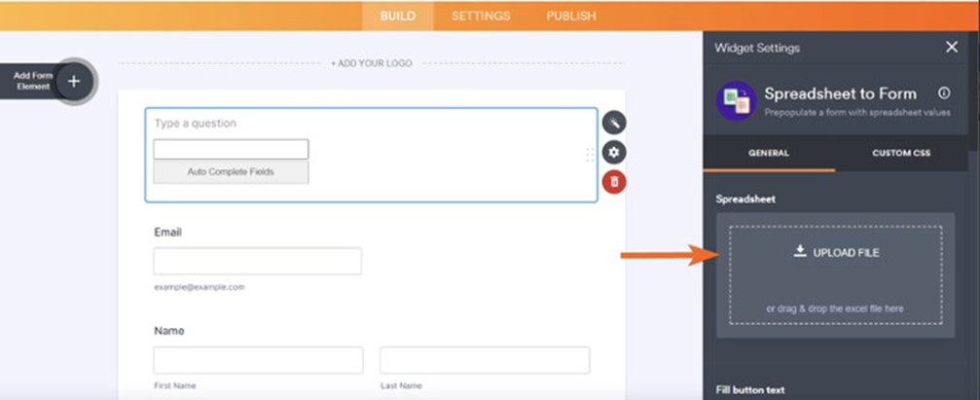This screenshot has width=980, height=400.
Task: Switch to the CUSTOM CSS tab
Action: point(900,153)
